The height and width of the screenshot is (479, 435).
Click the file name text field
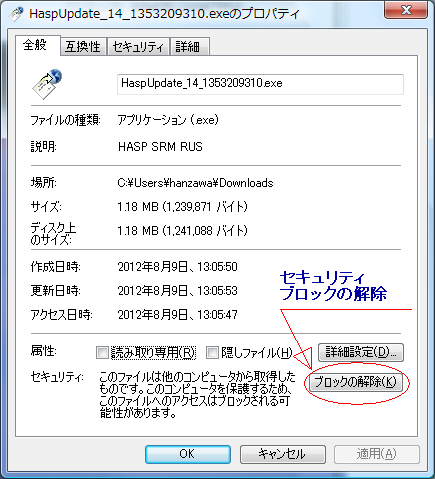[260, 84]
